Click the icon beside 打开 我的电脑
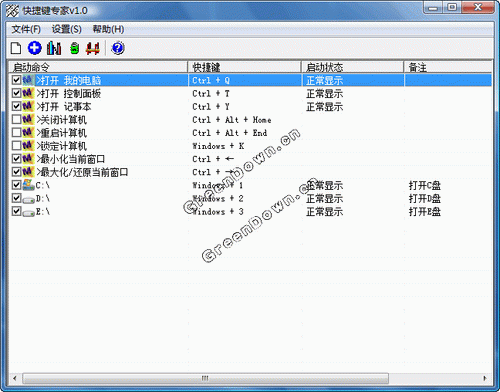Screen dimensions: 500x392 [x=28, y=80]
